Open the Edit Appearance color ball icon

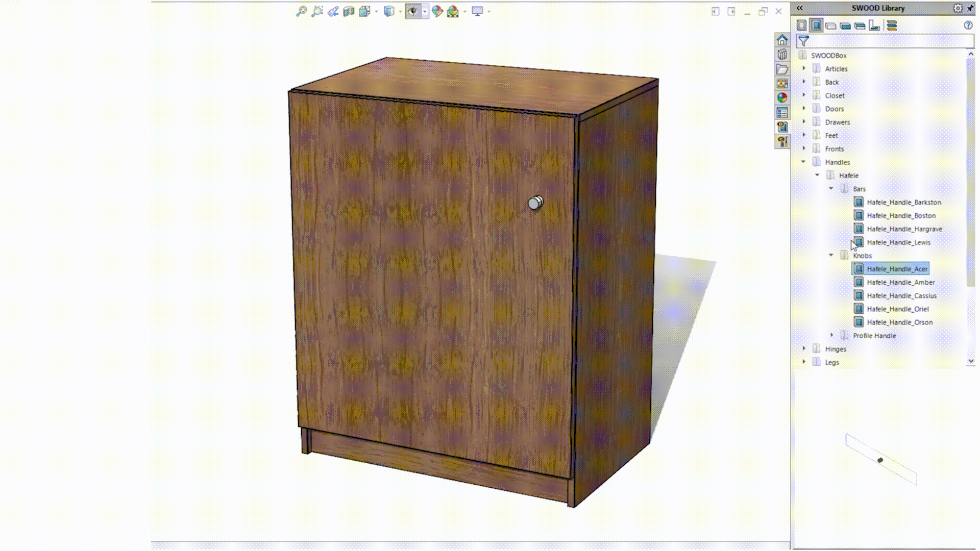click(437, 11)
